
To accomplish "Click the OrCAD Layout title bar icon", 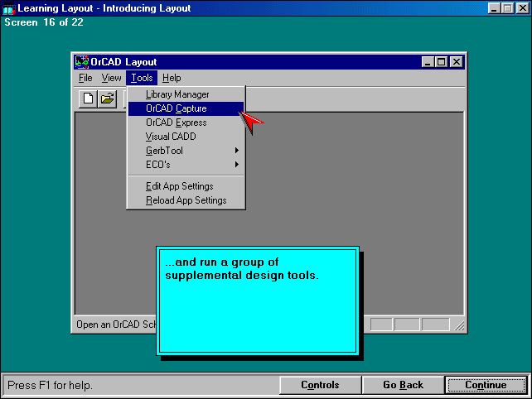I will [x=81, y=62].
